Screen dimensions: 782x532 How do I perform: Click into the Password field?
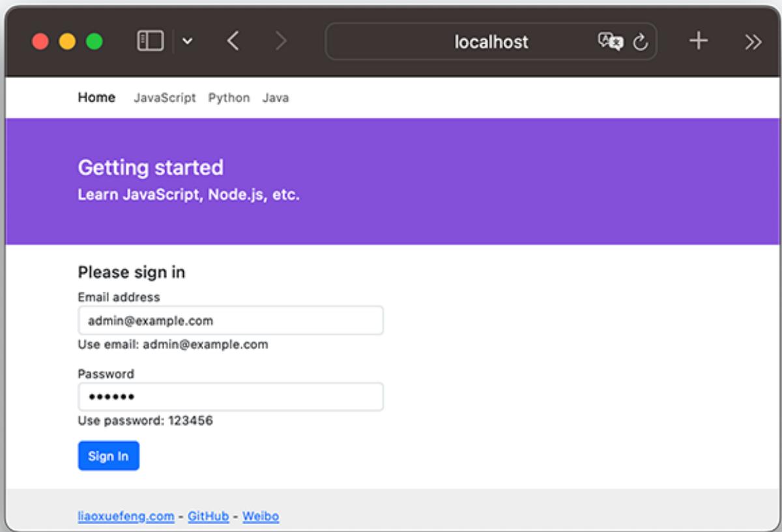230,397
